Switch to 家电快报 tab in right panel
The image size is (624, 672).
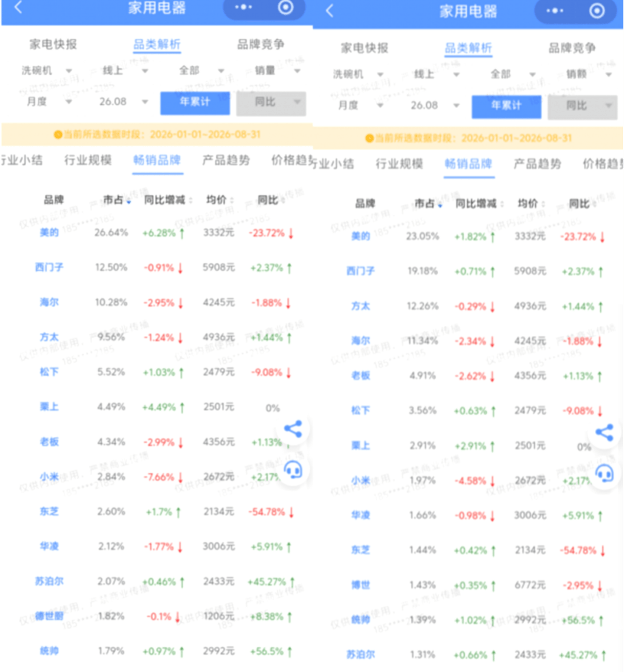coord(364,48)
